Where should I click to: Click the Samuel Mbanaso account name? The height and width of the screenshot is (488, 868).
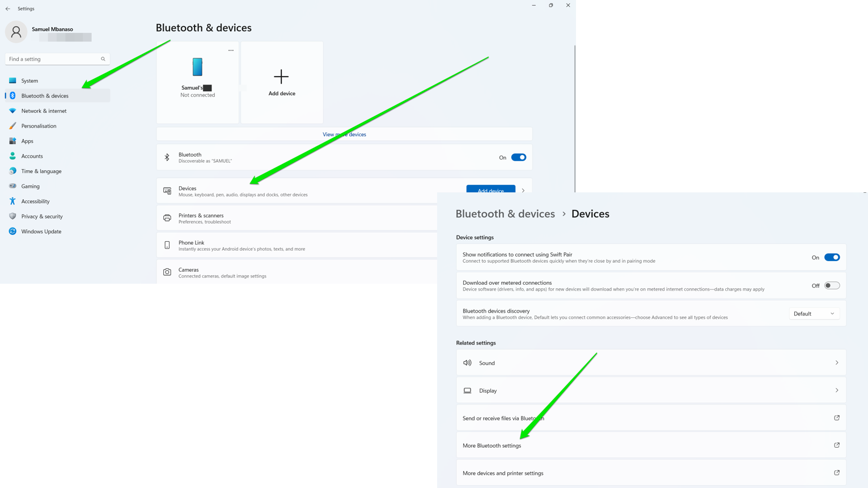[x=52, y=29]
